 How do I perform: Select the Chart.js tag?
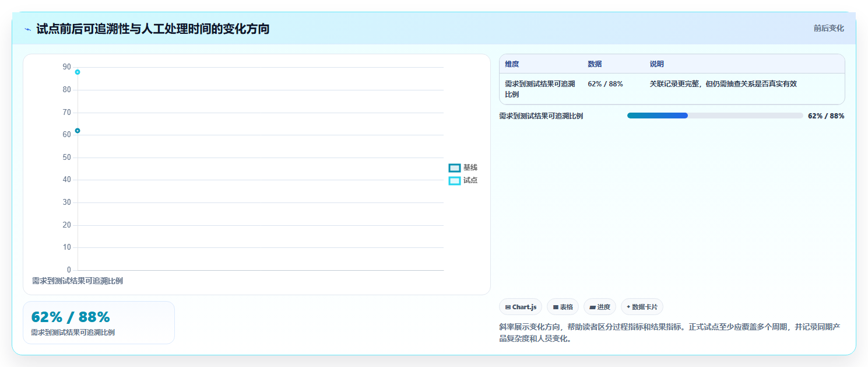(x=521, y=307)
